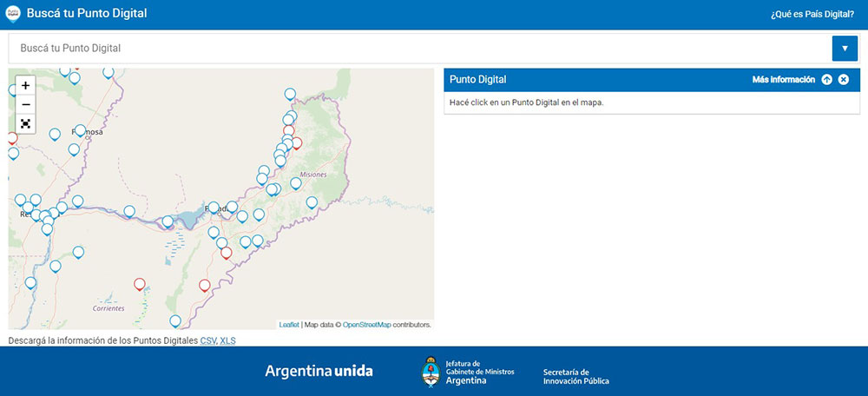Select red map marker directly above Corrientes label

pos(139,284)
